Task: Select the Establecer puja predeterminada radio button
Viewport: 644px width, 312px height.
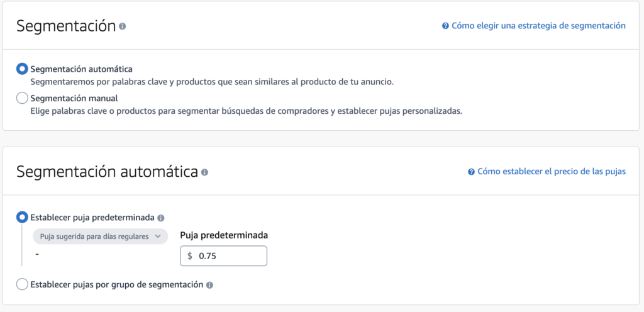Action: coord(23,218)
